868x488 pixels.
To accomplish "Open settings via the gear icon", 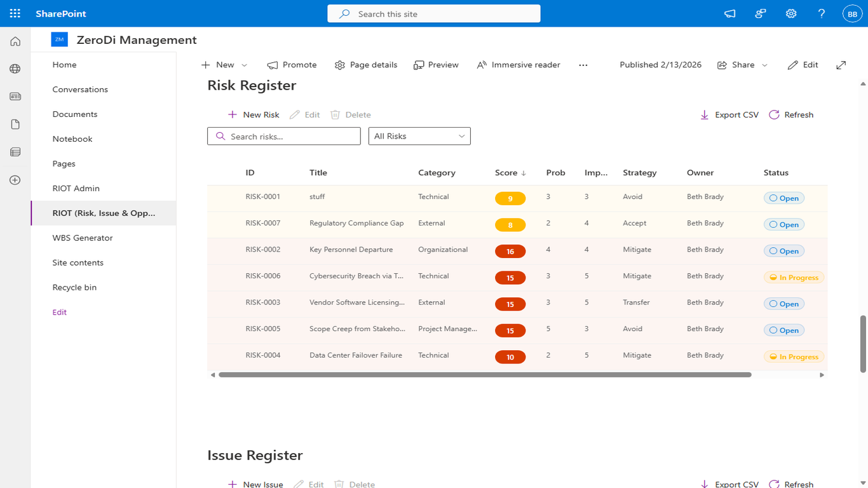I will tap(790, 13).
